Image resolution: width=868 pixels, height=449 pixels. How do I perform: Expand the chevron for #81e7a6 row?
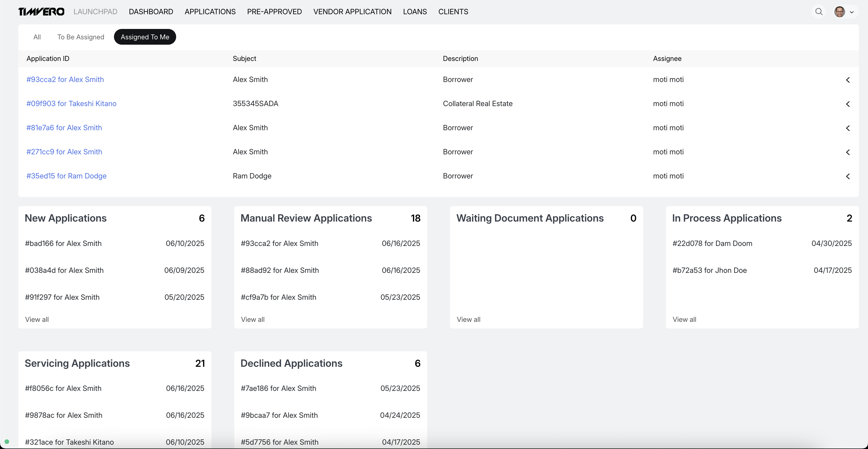(848, 128)
